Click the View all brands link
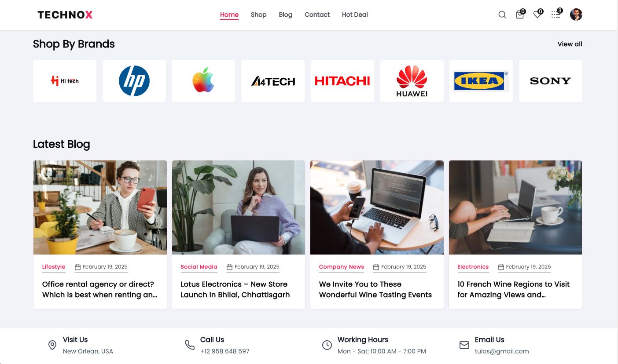The width and height of the screenshot is (618, 364). [x=570, y=44]
